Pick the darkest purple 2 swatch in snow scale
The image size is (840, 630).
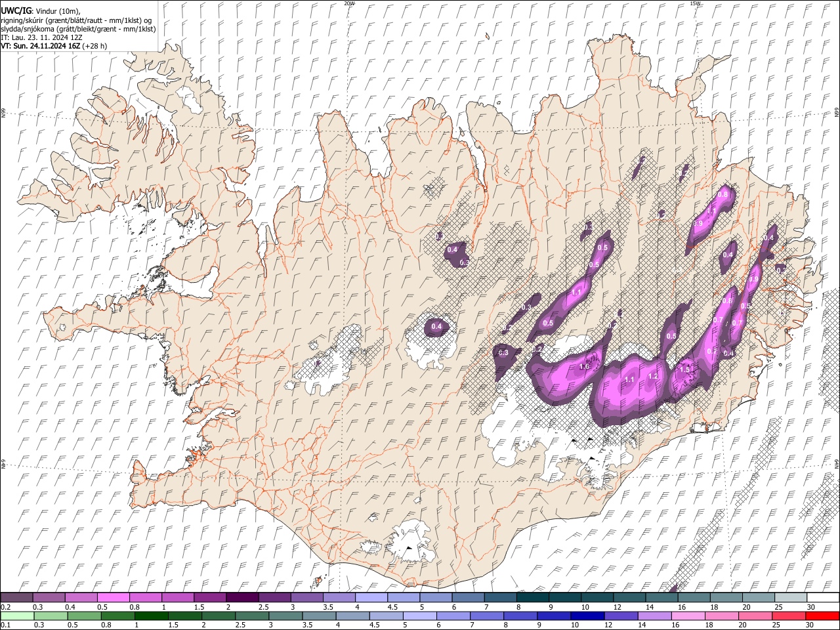(242, 598)
